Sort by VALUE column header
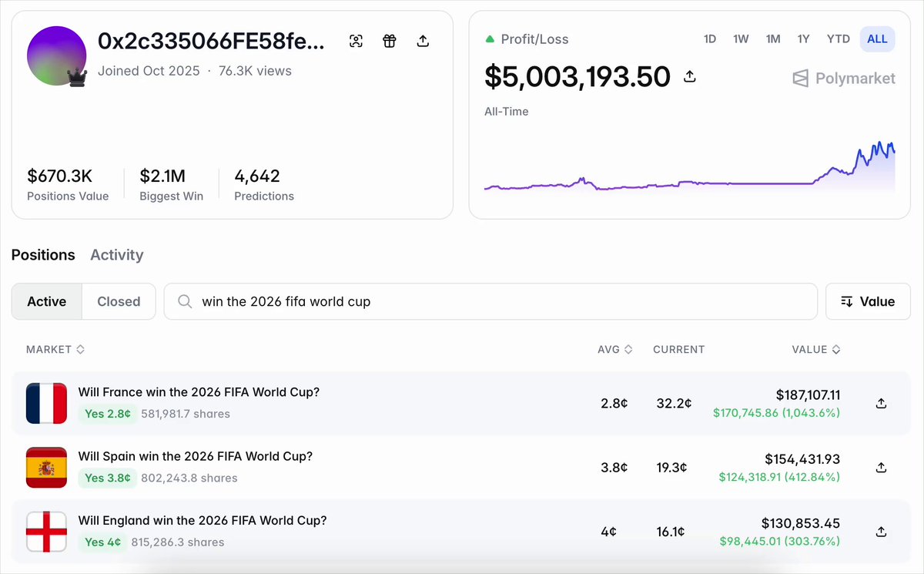 click(816, 349)
